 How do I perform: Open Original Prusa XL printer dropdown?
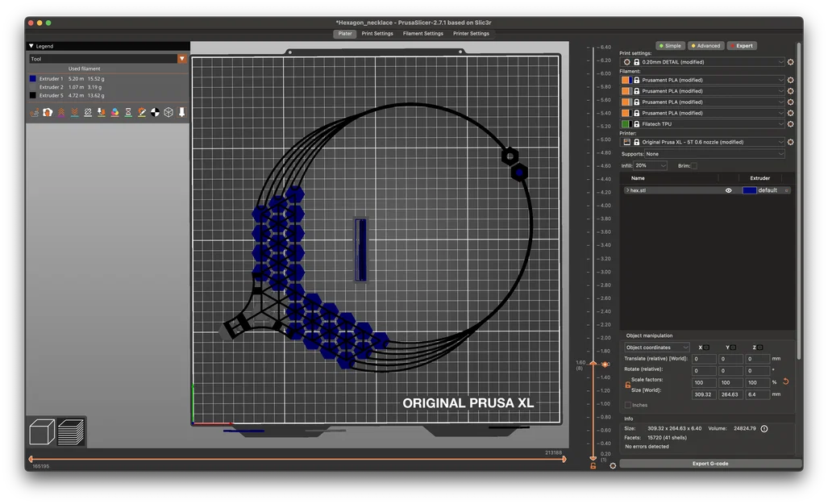coord(703,142)
